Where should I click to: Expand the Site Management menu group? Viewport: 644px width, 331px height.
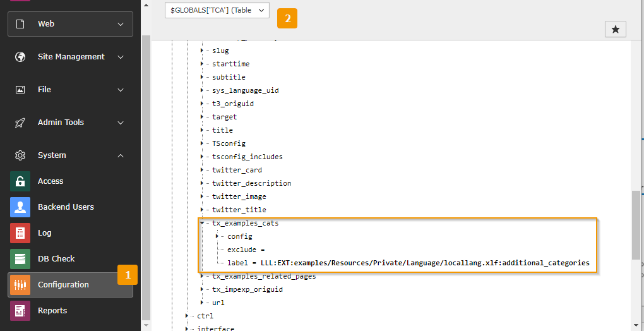pos(120,57)
